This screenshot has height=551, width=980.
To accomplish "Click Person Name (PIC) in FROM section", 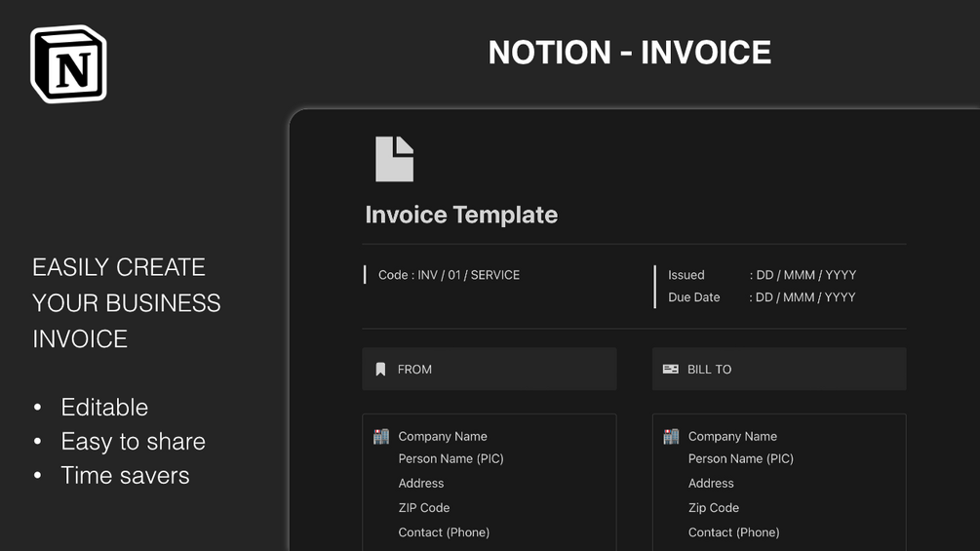I will [x=451, y=458].
